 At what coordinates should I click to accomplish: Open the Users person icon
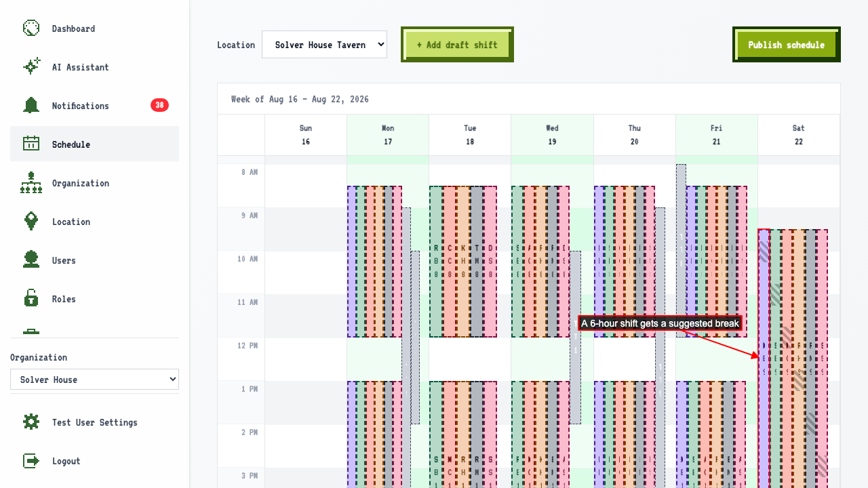coord(31,260)
